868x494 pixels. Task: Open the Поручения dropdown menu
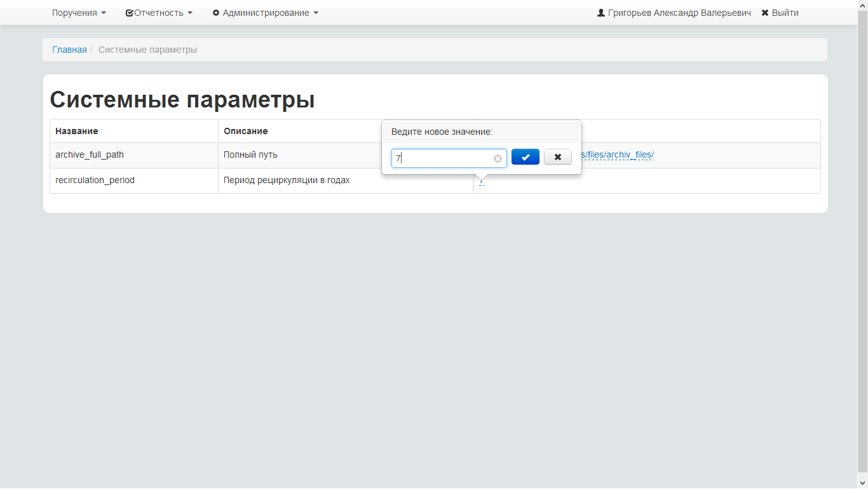tap(79, 13)
